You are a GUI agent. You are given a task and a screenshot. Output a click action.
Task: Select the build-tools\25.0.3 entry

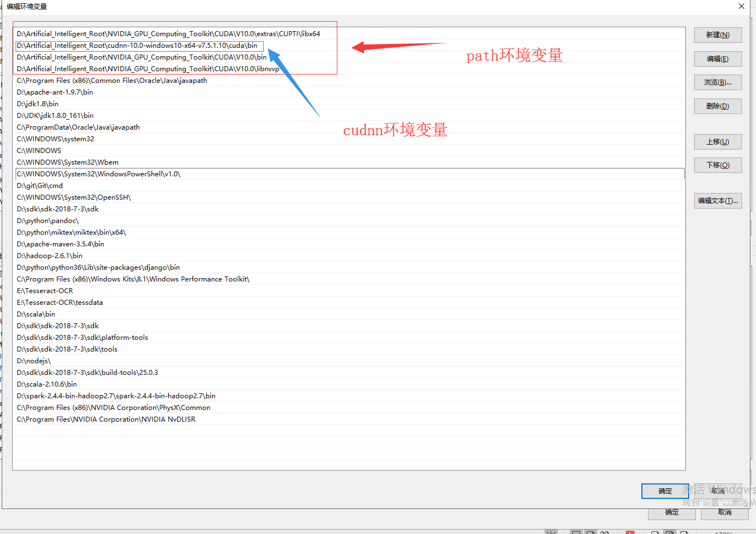349,373
